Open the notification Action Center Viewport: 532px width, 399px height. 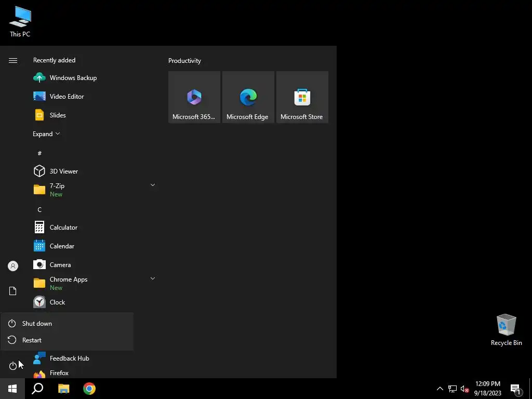(x=515, y=389)
